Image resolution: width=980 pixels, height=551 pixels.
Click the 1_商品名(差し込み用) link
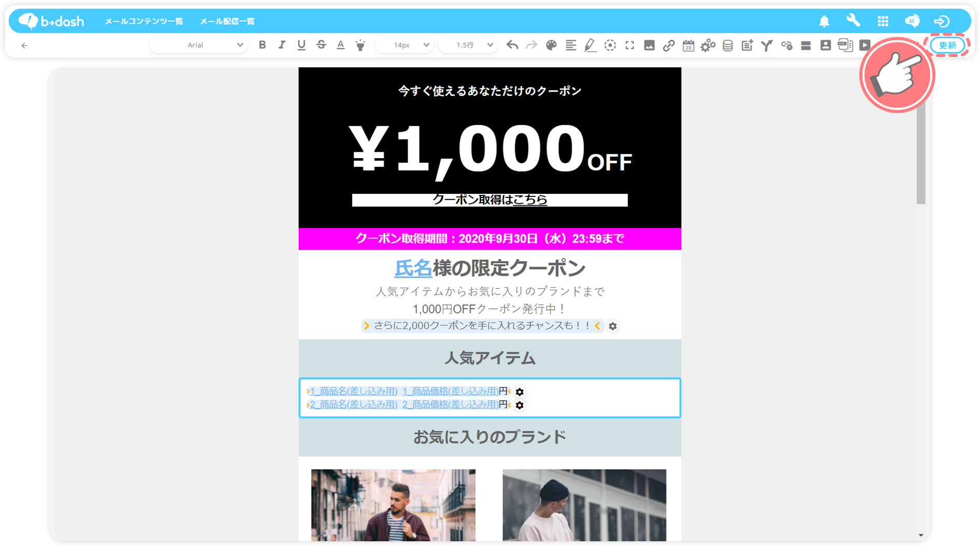pyautogui.click(x=354, y=391)
